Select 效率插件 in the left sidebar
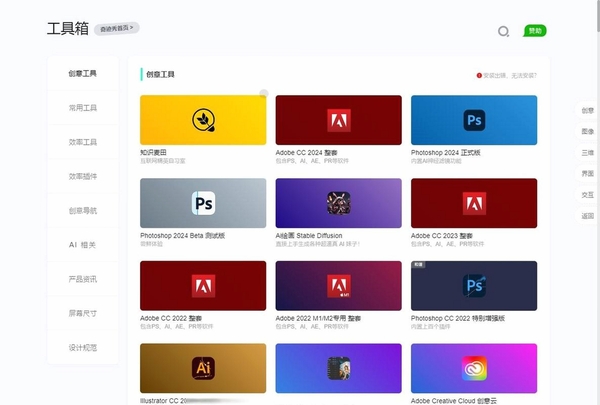The width and height of the screenshot is (600, 405). pyautogui.click(x=83, y=176)
